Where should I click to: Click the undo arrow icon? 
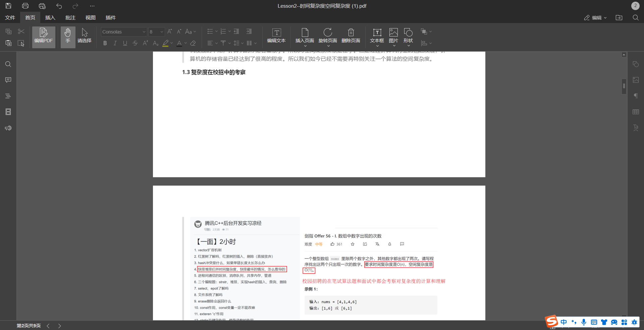tap(59, 6)
